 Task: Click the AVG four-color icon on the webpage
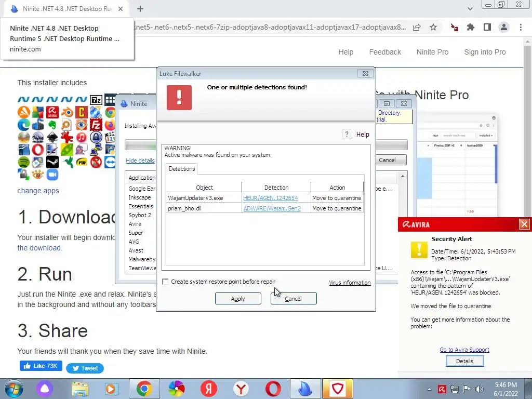click(x=38, y=112)
